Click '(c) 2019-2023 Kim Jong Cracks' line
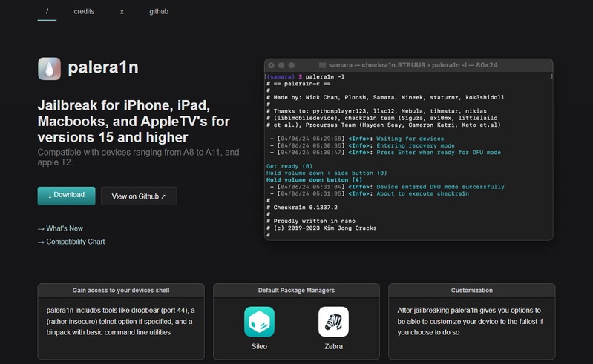The image size is (593, 364). [x=321, y=228]
